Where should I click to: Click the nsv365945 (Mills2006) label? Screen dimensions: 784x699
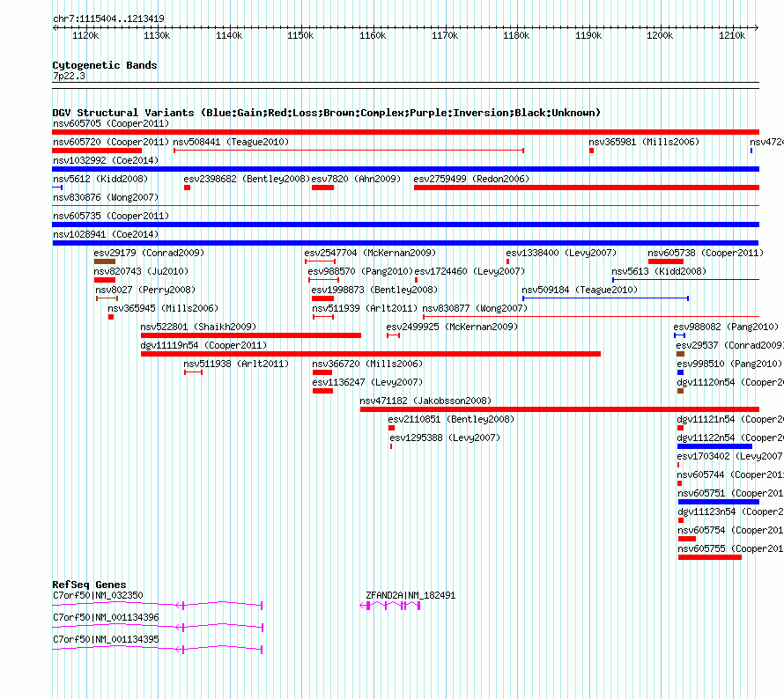point(163,308)
